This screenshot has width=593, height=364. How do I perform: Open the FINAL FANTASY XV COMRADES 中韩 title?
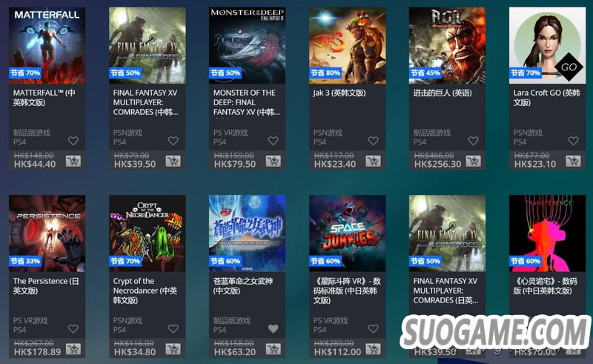[x=145, y=102]
